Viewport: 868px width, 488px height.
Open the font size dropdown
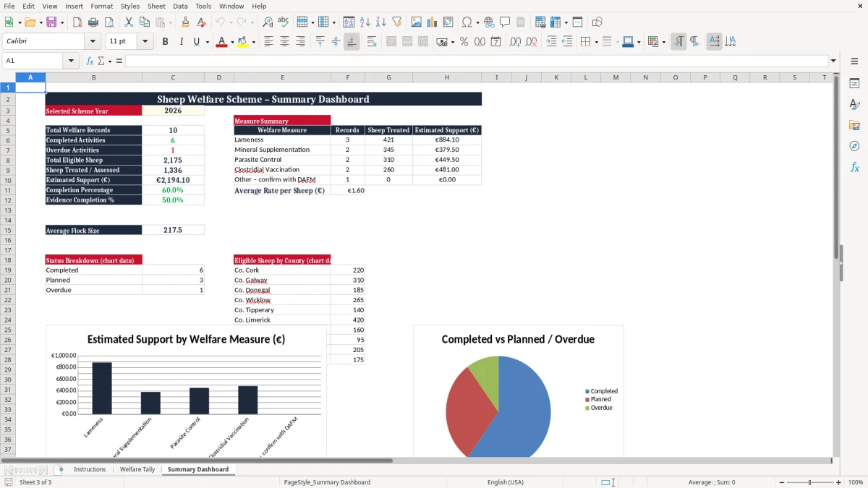click(145, 42)
